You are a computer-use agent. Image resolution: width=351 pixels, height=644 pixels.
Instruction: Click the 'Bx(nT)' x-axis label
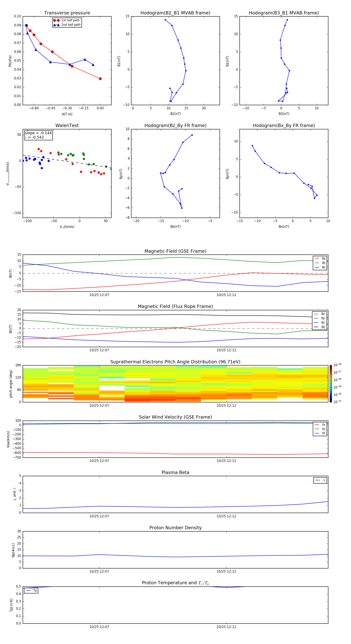[284, 227]
